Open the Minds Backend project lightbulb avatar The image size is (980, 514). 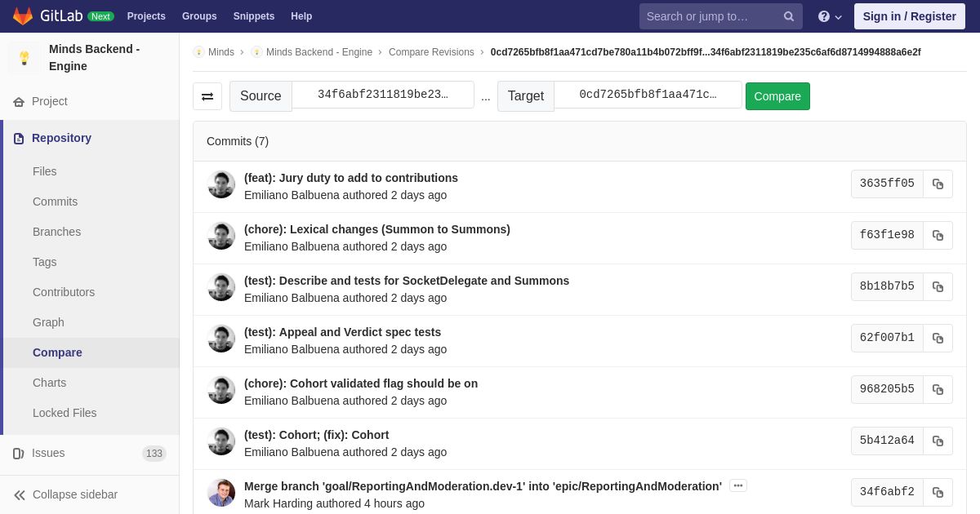pos(24,58)
